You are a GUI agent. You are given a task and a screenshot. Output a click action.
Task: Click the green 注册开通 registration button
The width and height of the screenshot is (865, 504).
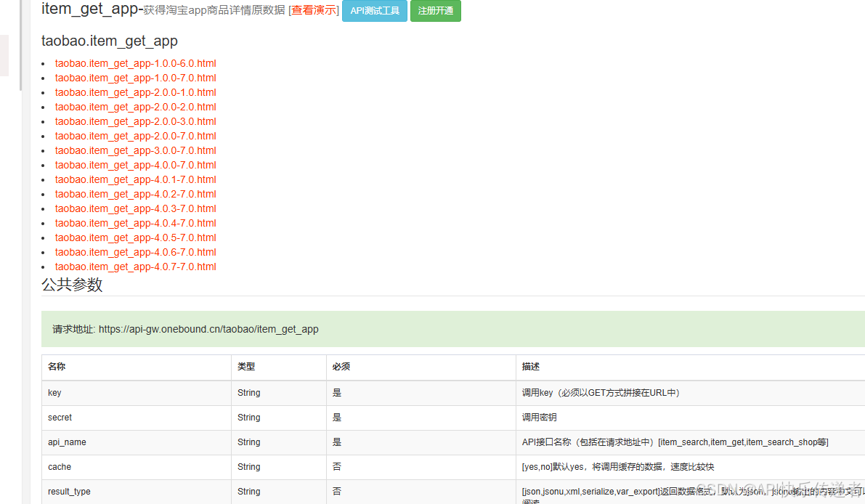(435, 11)
